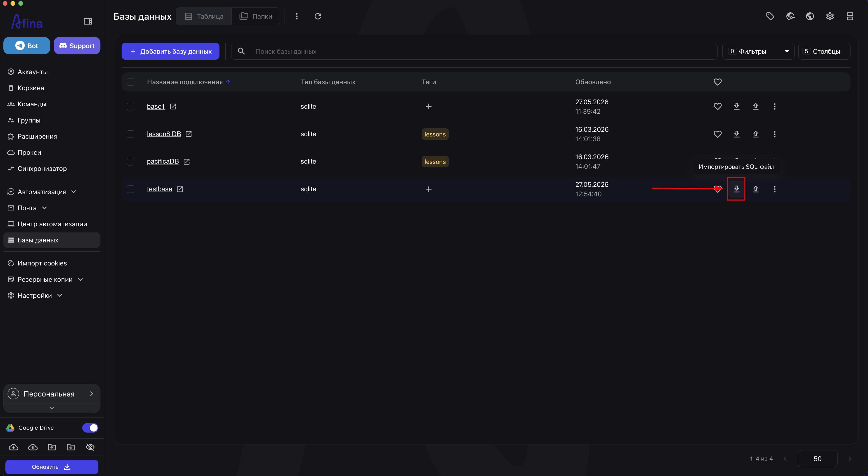Screen dimensions: 868x476
Task: Go to Аккаунты section
Action: point(32,72)
